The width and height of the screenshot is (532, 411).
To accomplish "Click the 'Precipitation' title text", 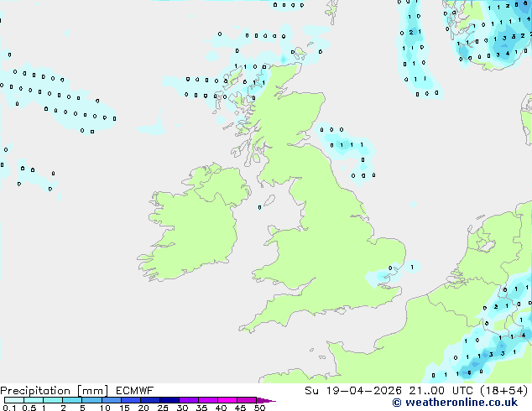I will (35, 391).
